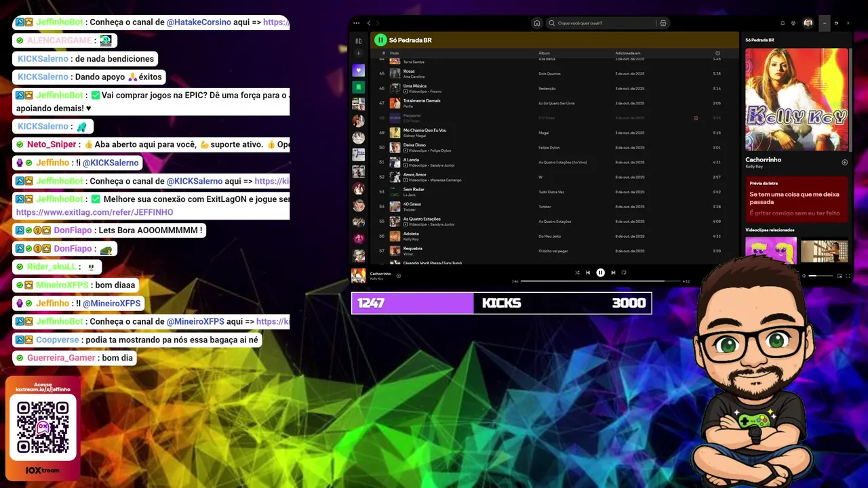Click the red unavailable icon on the Paquerei row
Screen dimensions: 868x488
click(x=696, y=118)
